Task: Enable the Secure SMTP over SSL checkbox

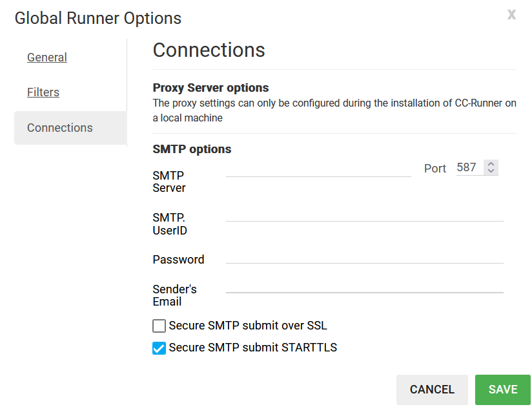Action: pyautogui.click(x=159, y=326)
